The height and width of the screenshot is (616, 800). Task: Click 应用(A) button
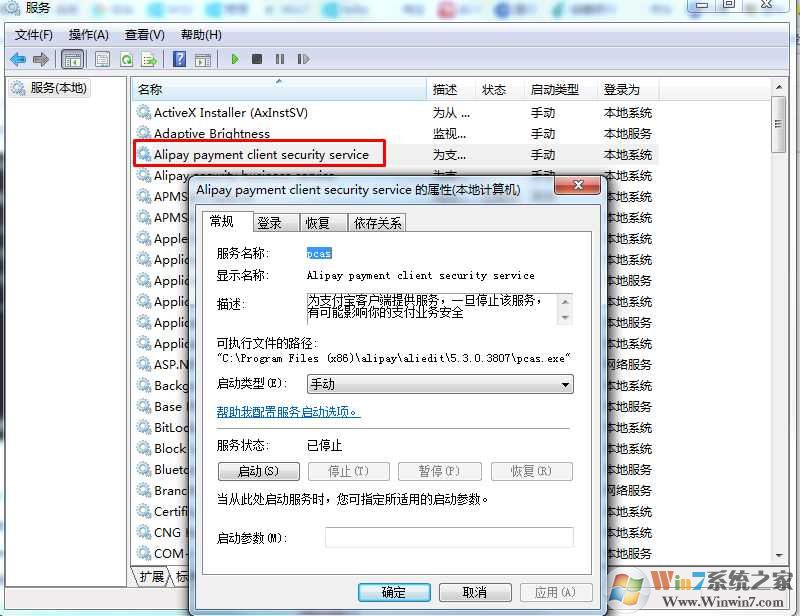pos(556,593)
